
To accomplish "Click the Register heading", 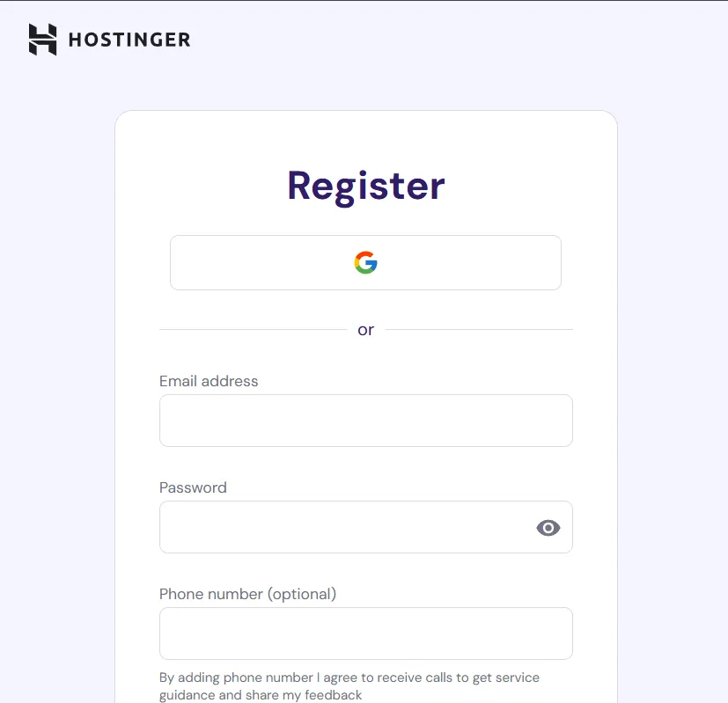I will 365,186.
